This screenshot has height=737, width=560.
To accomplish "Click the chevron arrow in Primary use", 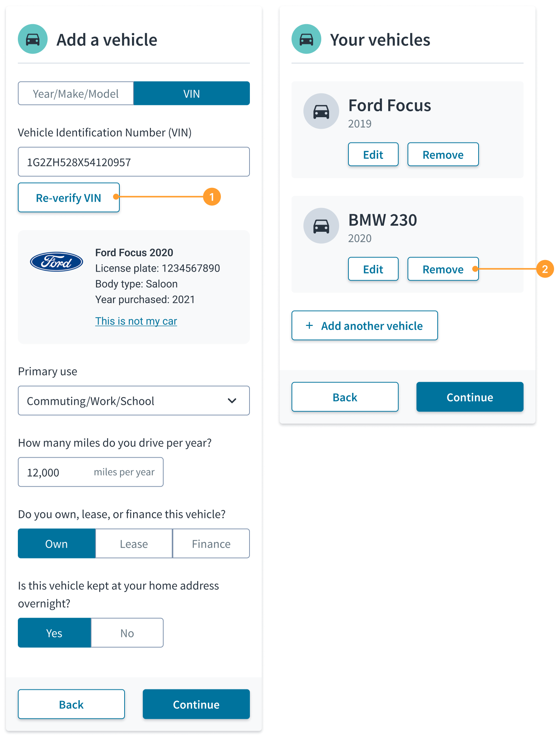I will 232,401.
